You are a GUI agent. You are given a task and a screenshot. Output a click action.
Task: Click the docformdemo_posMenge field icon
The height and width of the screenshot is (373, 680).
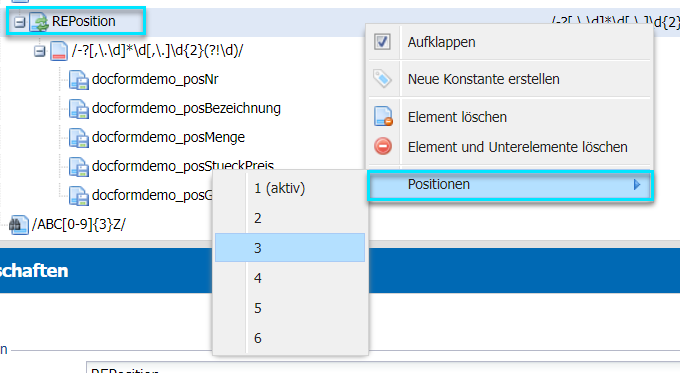[79, 138]
